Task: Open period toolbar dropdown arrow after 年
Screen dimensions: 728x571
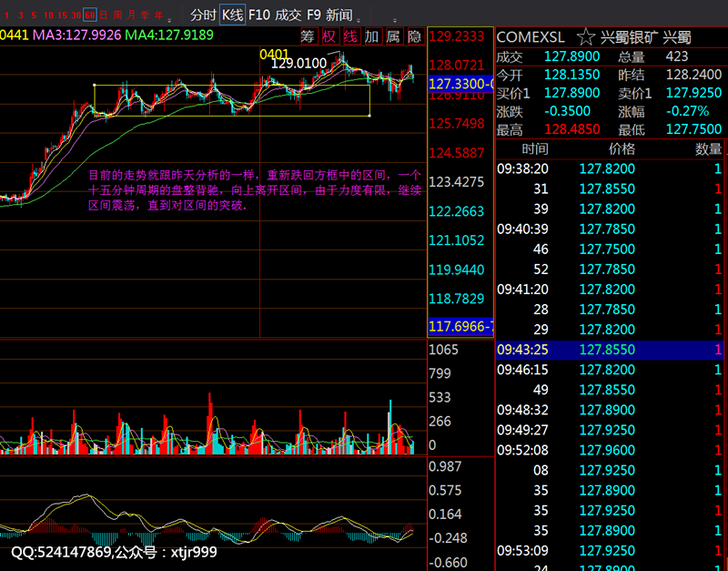Action: (169, 20)
